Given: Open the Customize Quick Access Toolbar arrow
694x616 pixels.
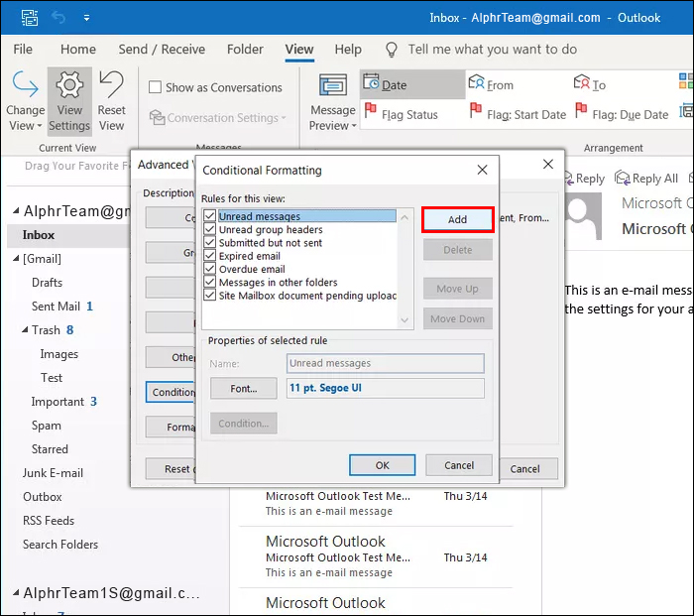Looking at the screenshot, I should pos(87,18).
